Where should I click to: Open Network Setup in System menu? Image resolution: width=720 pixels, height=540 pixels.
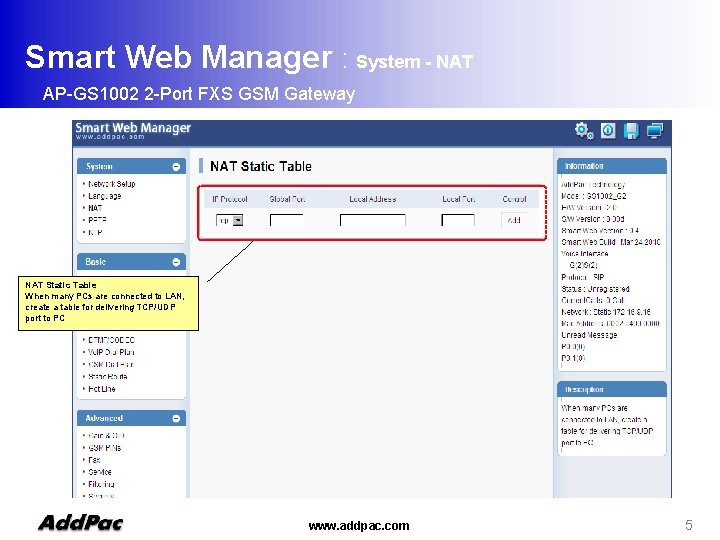click(x=112, y=184)
